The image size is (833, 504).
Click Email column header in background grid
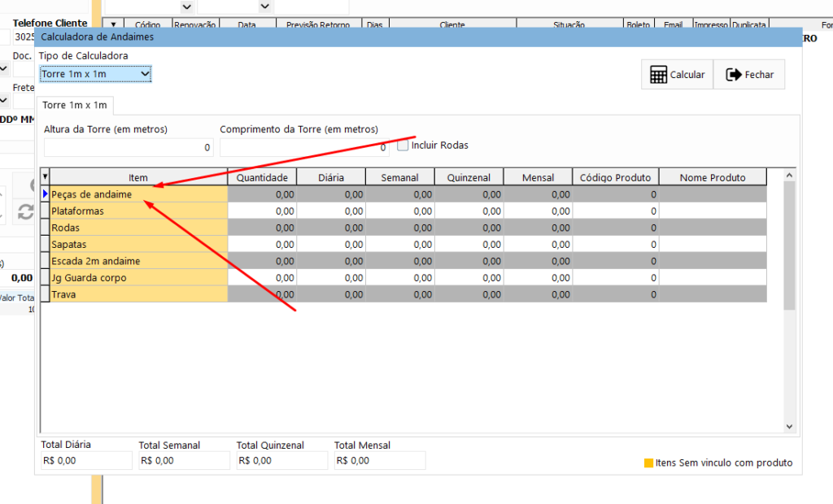[673, 24]
